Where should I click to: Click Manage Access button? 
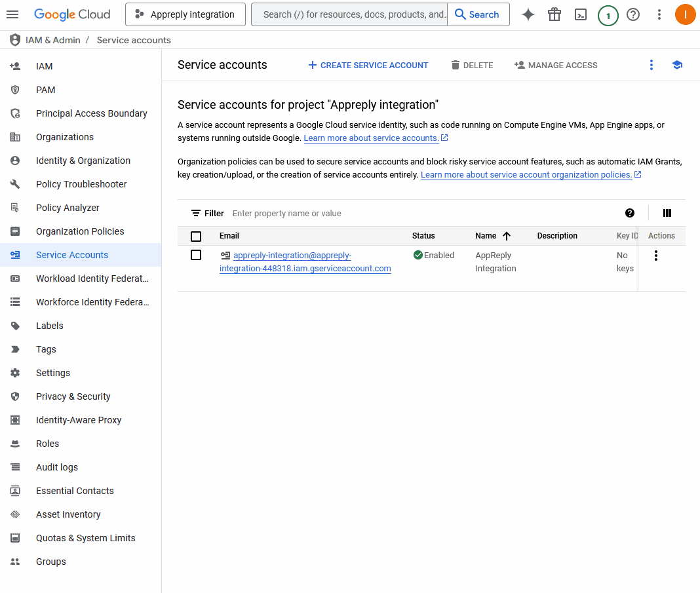[x=556, y=65]
